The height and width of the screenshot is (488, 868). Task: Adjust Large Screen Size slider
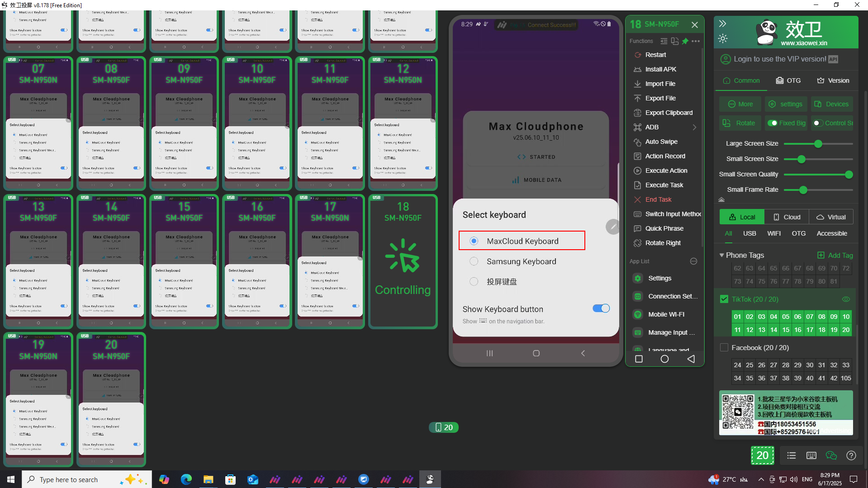[x=818, y=144]
